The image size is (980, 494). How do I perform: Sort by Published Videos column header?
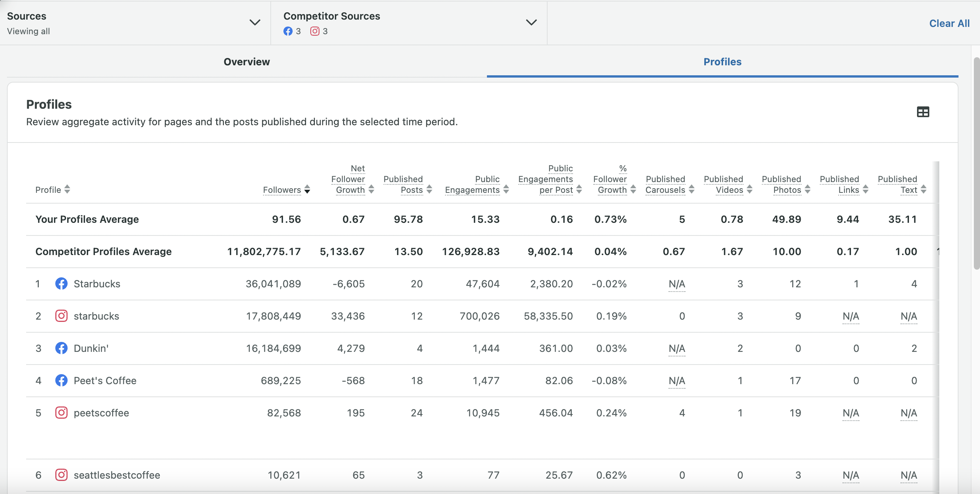[x=728, y=185]
